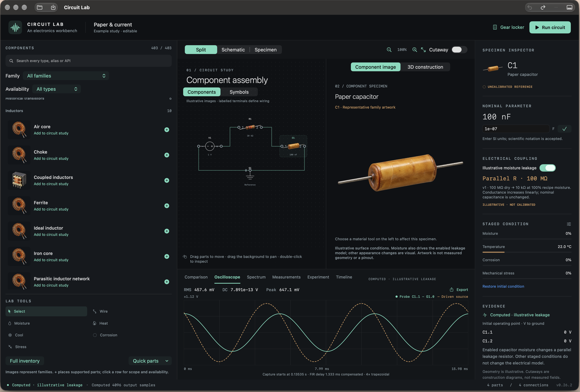Open folder icon in title bar

[x=40, y=7]
